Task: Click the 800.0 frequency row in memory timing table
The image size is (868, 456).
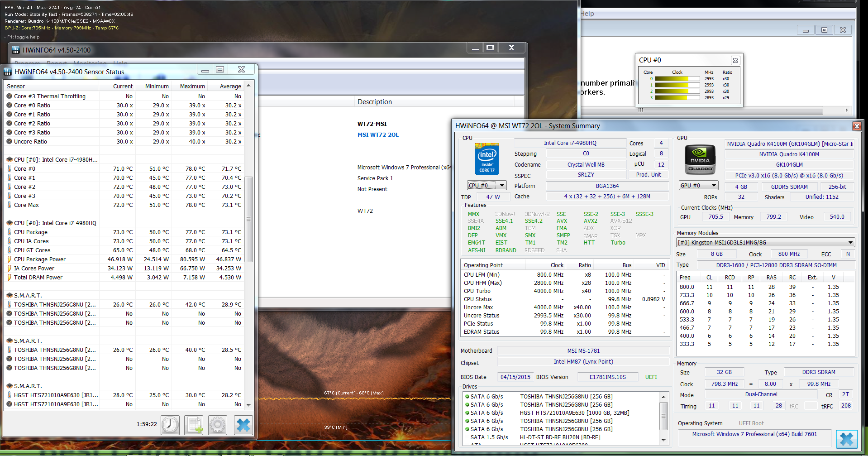Action: 766,287
